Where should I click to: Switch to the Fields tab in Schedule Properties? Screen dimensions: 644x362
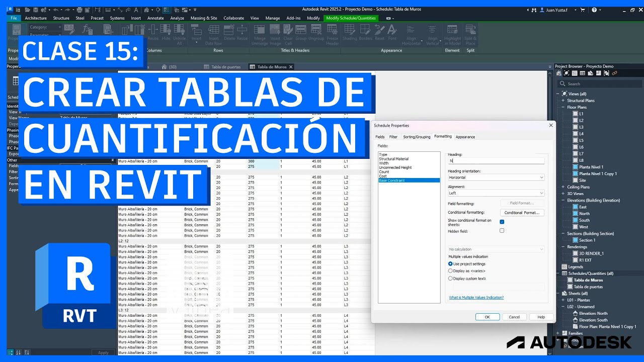[380, 137]
